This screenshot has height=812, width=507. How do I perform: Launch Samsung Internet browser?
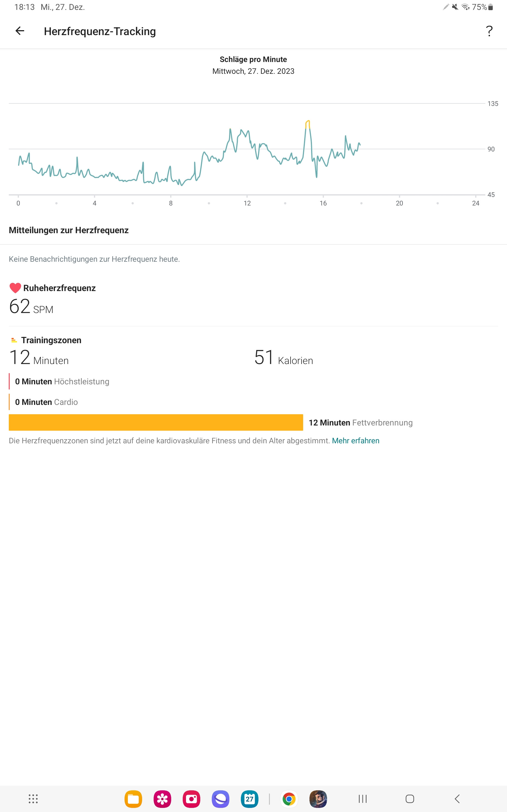(221, 799)
